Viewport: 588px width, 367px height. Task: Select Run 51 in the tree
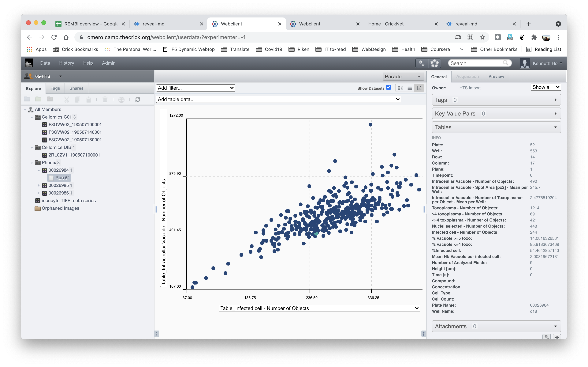(x=62, y=178)
